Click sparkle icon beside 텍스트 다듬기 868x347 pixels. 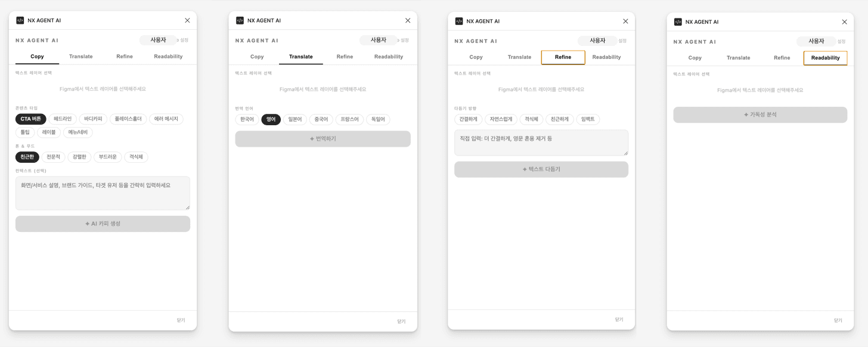tap(525, 169)
